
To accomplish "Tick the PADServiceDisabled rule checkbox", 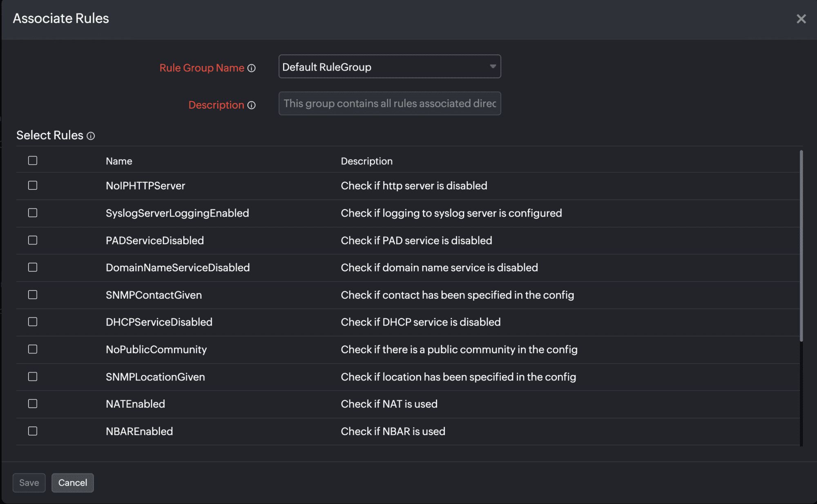I will pyautogui.click(x=33, y=240).
